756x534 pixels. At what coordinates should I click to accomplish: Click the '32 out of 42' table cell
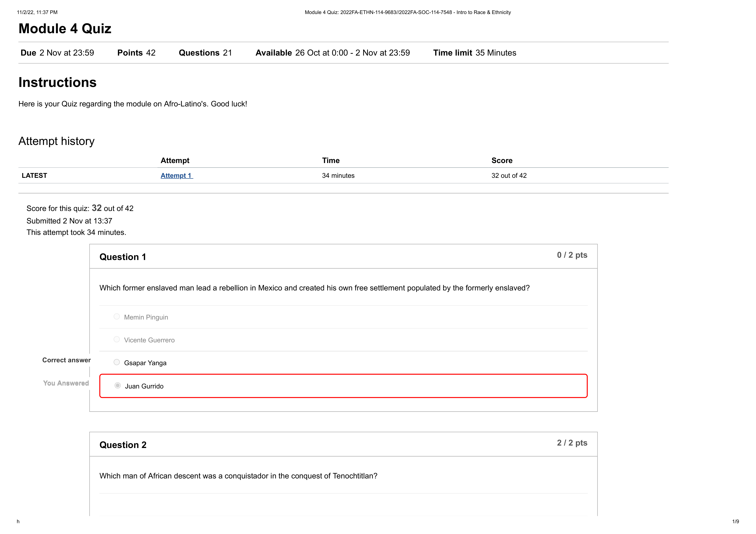click(x=509, y=176)
